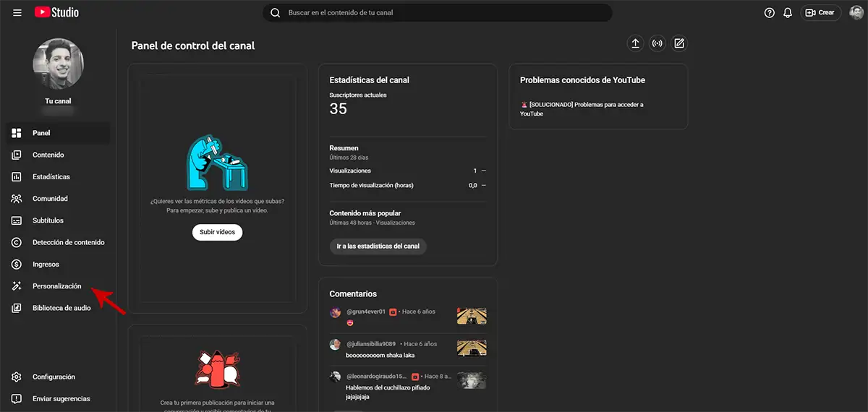Click the YouTube Studio logo
The image size is (868, 412).
(57, 12)
